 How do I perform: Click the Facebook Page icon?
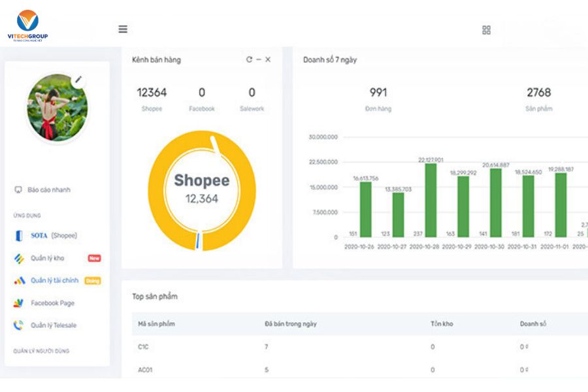[18, 303]
